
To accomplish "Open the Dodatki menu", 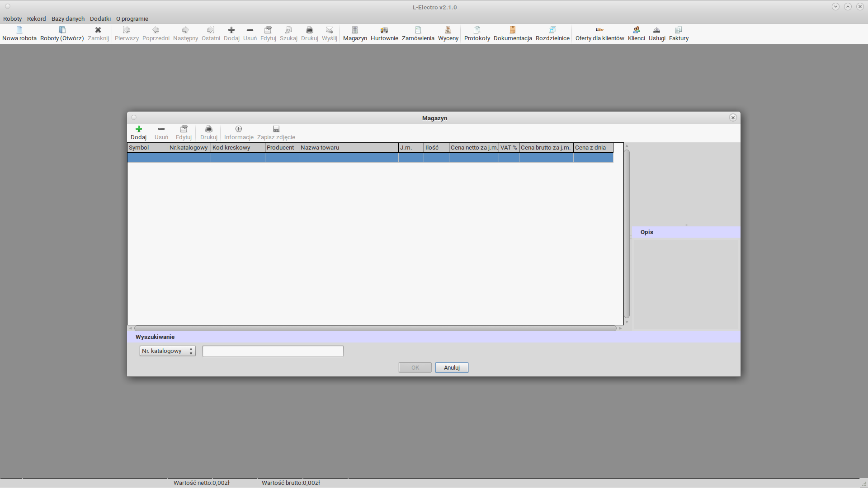I will (100, 19).
